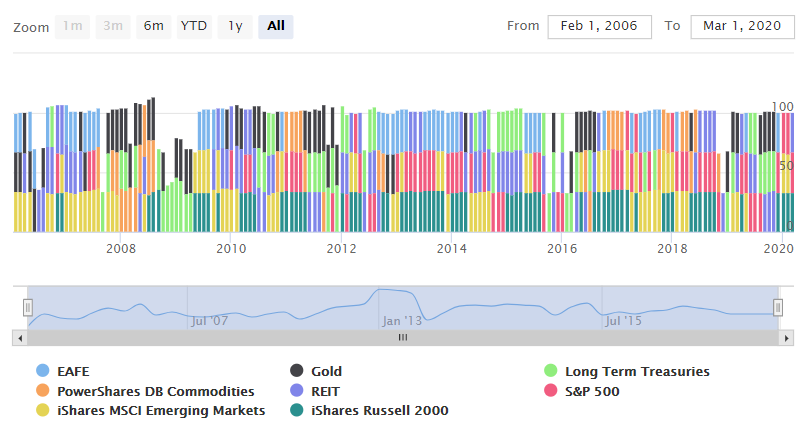Image resolution: width=810 pixels, height=432 pixels.
Task: Edit the To date field
Action: (x=742, y=26)
